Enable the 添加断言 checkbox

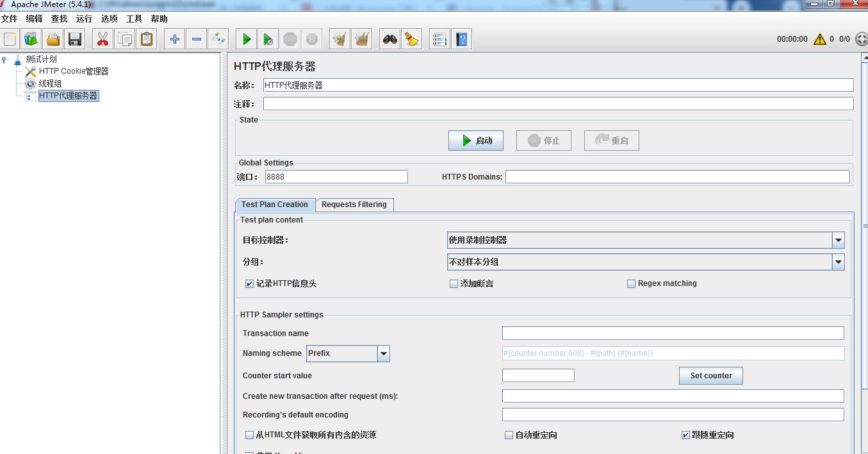click(454, 283)
